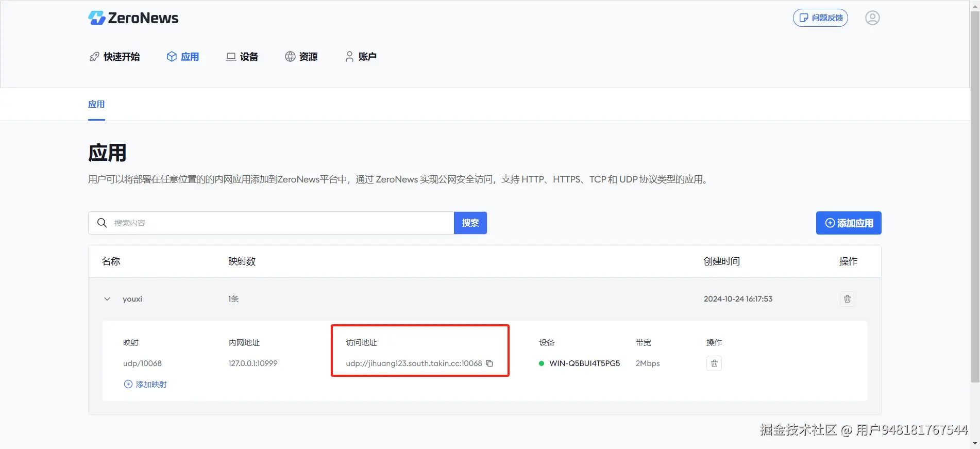Copy the udp access address
Viewport: 980px width, 449px height.
489,363
